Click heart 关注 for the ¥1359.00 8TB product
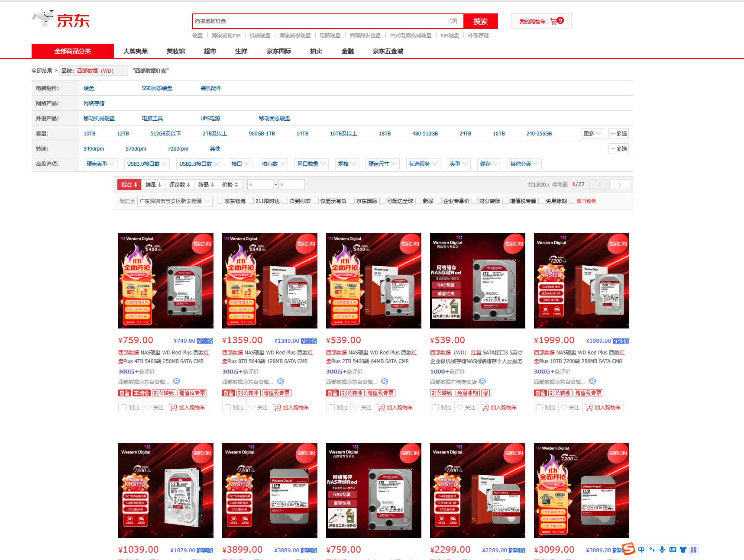The height and width of the screenshot is (560, 744). point(259,408)
